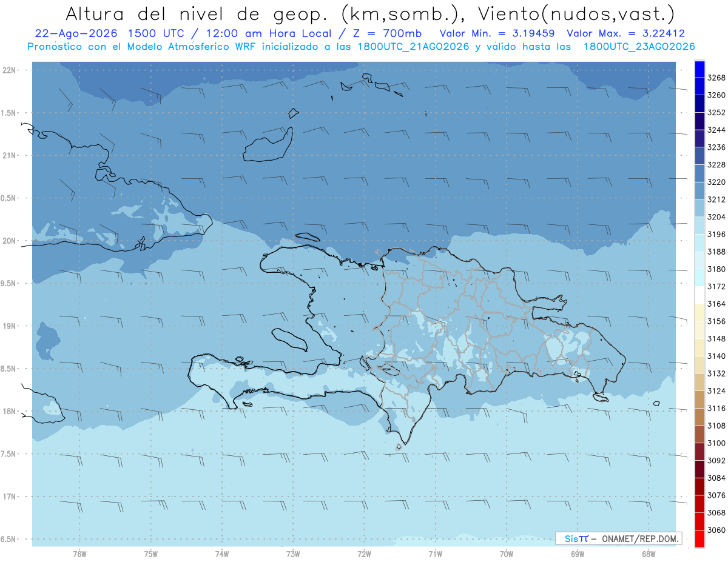Click the 7.5N latitude label

point(8,454)
